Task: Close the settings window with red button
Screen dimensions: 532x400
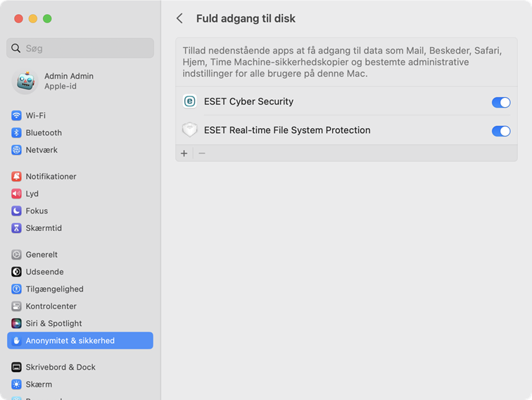Action: click(x=19, y=19)
